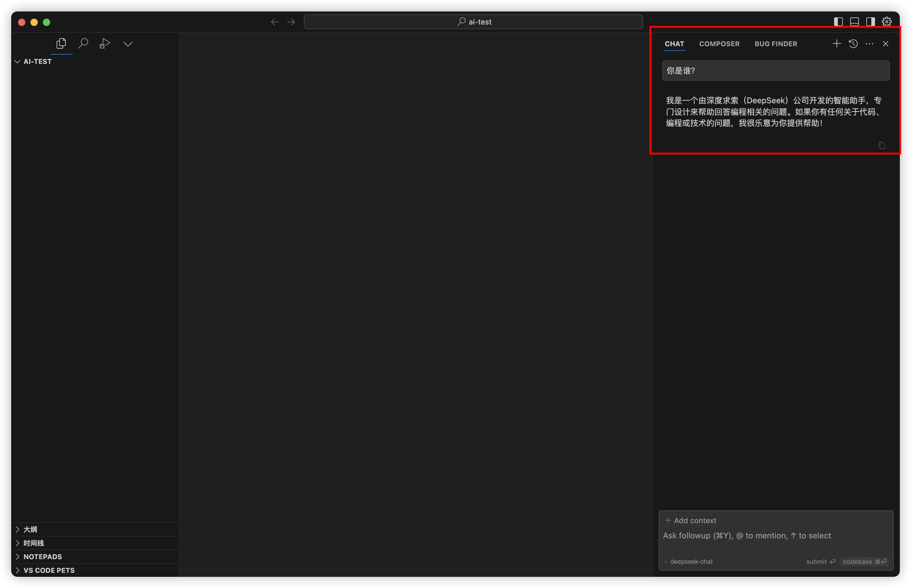Screen dimensions: 911x588
Task: Show additional sidebar views chevron
Action: click(128, 44)
